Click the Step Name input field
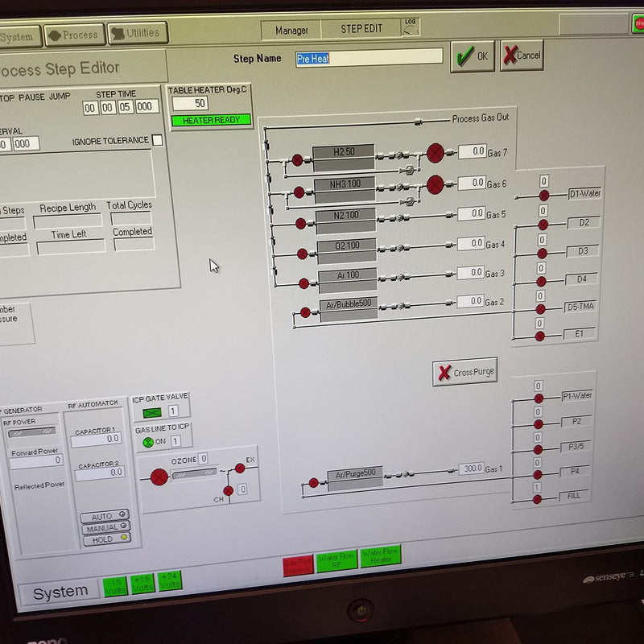The width and height of the screenshot is (644, 644). [x=369, y=57]
